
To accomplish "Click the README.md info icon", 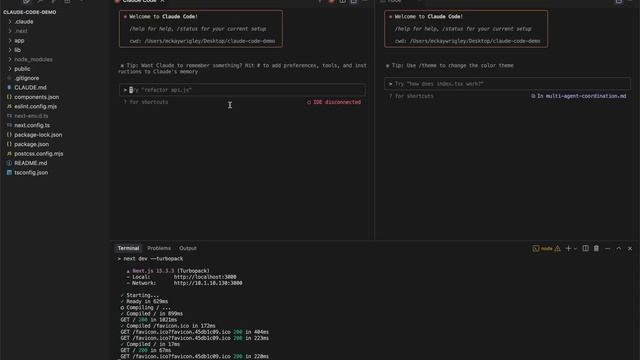I will [9, 163].
